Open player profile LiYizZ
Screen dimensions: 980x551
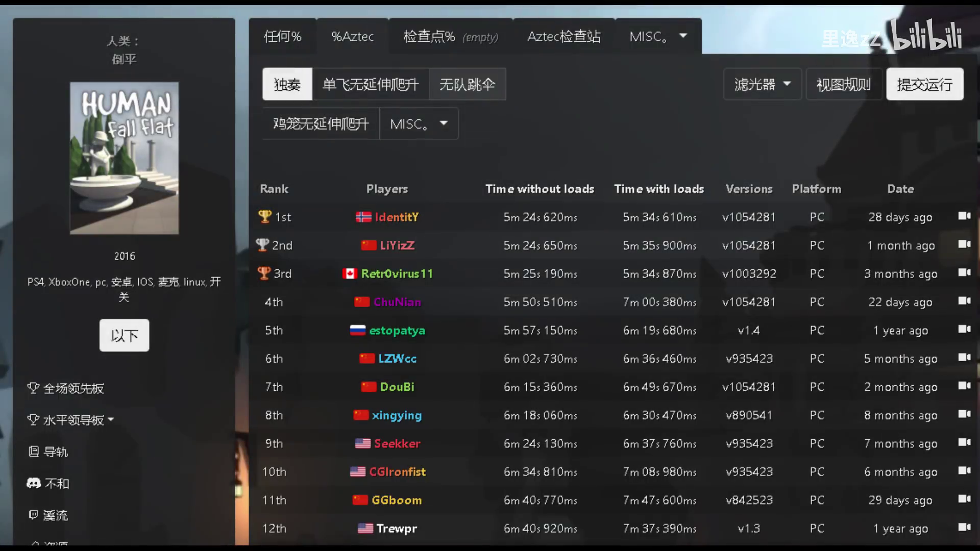tap(397, 245)
